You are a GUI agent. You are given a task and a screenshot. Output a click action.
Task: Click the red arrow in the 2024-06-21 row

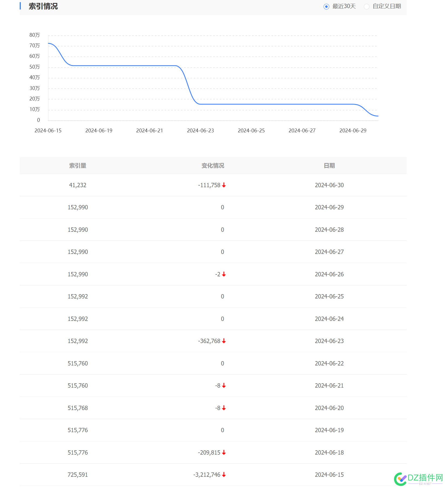[x=224, y=385]
